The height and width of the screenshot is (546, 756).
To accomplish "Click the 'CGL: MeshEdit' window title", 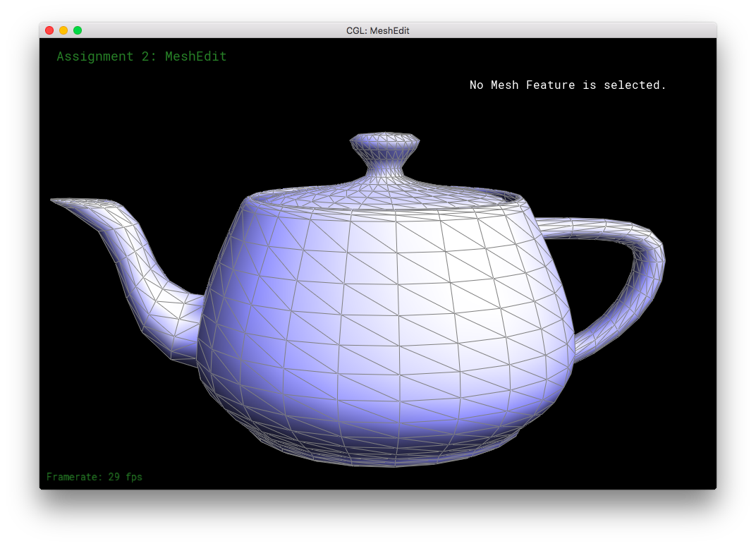I will (x=377, y=30).
